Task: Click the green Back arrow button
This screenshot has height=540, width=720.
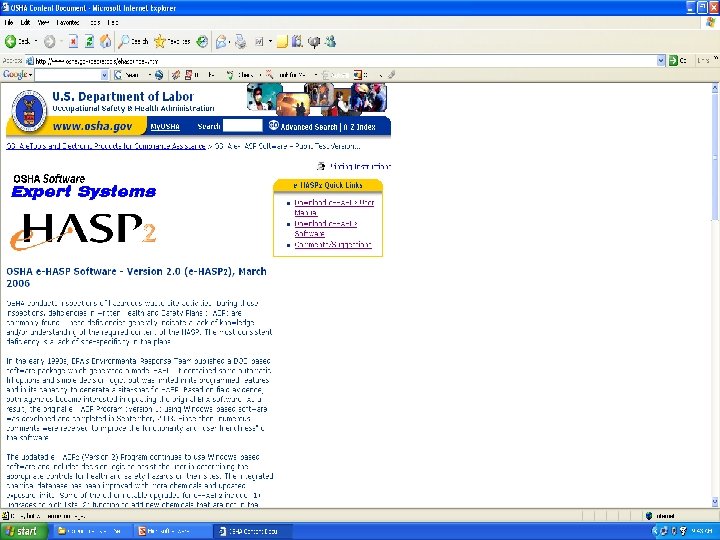Action: pos(10,41)
